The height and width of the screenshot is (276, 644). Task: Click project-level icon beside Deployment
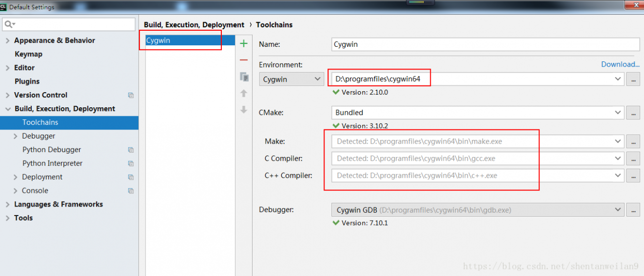(131, 177)
